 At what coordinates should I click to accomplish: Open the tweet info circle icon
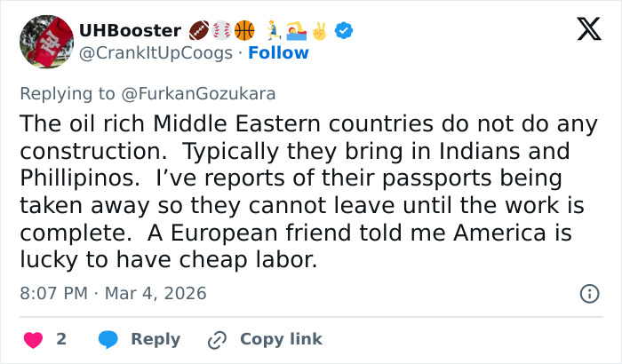coord(588,293)
